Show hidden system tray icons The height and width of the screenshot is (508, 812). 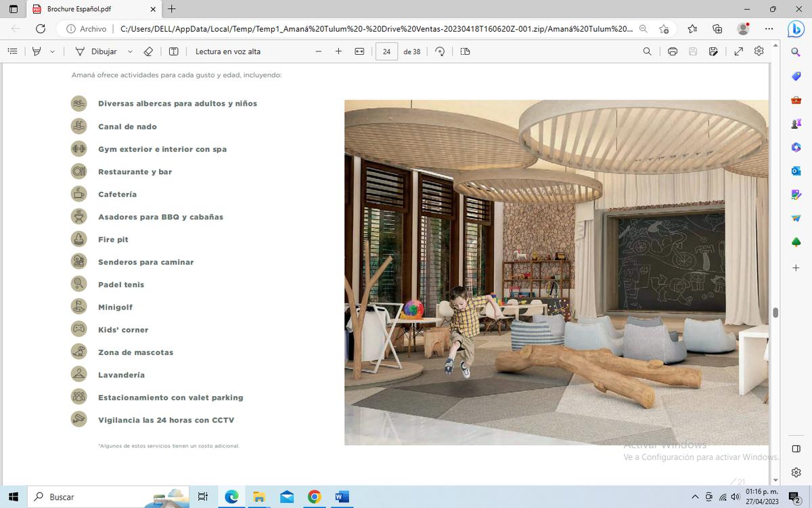[x=694, y=496]
